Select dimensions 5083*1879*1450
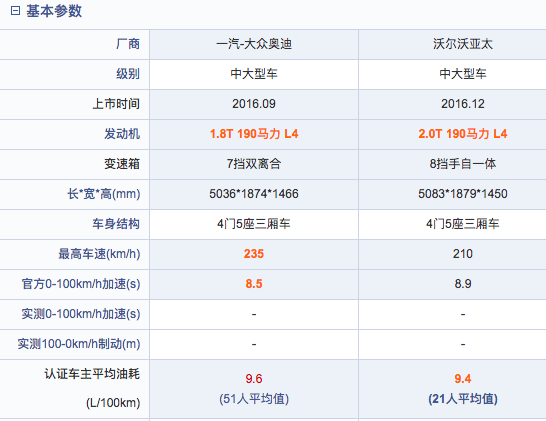The width and height of the screenshot is (546, 421). (463, 194)
